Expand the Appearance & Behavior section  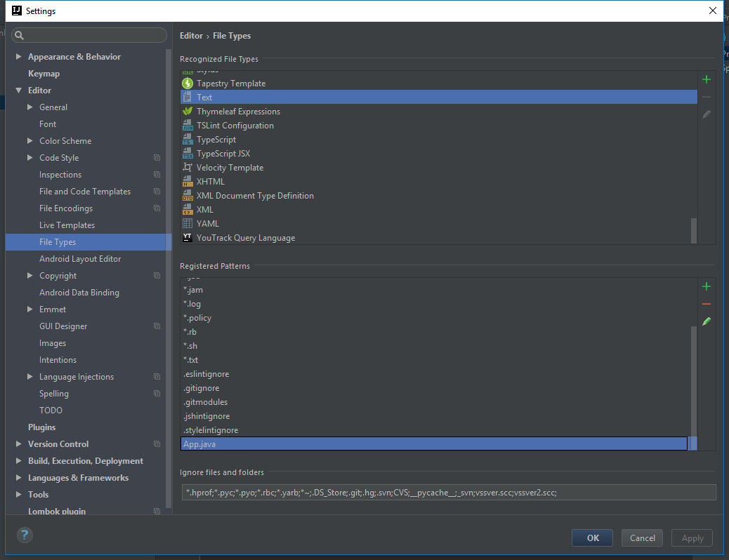(18, 56)
